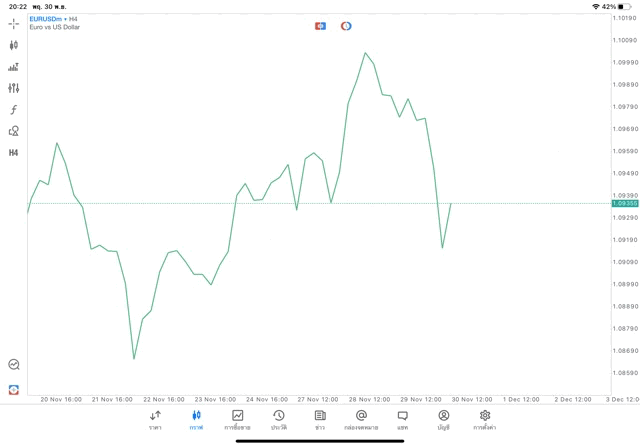Open the candlestick chart type icon
Screen dimensions: 640x447
pos(14,45)
